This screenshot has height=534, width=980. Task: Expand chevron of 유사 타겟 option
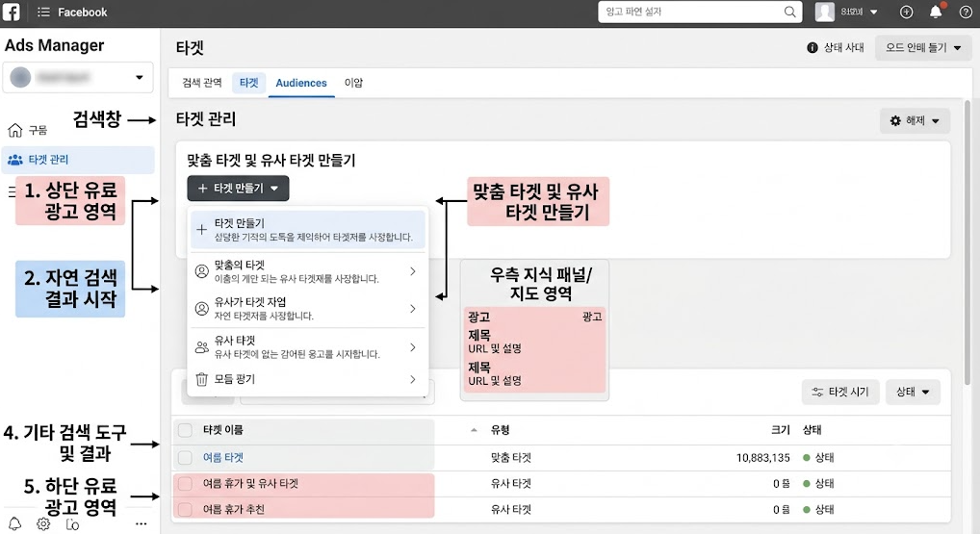pyautogui.click(x=412, y=347)
